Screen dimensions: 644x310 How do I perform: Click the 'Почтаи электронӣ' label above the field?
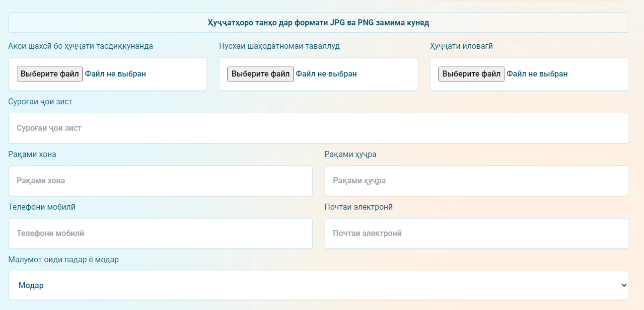(358, 207)
